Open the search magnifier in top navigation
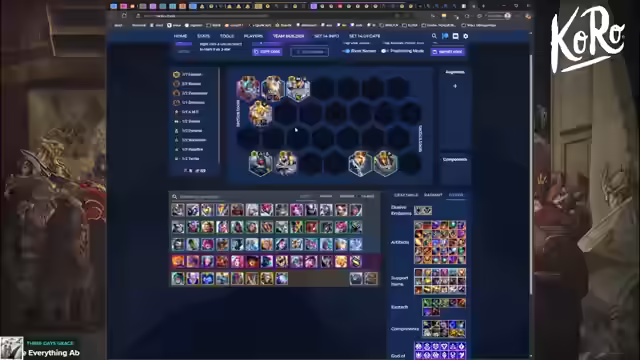 (x=434, y=36)
